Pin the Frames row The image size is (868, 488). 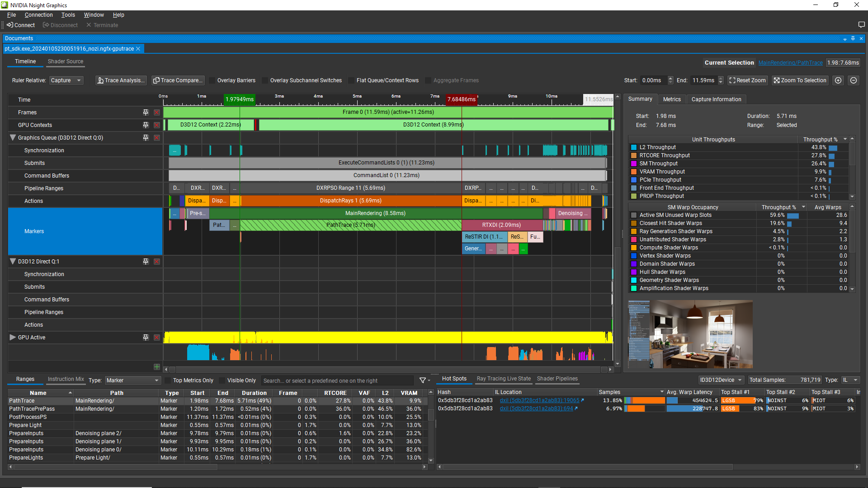pos(146,113)
